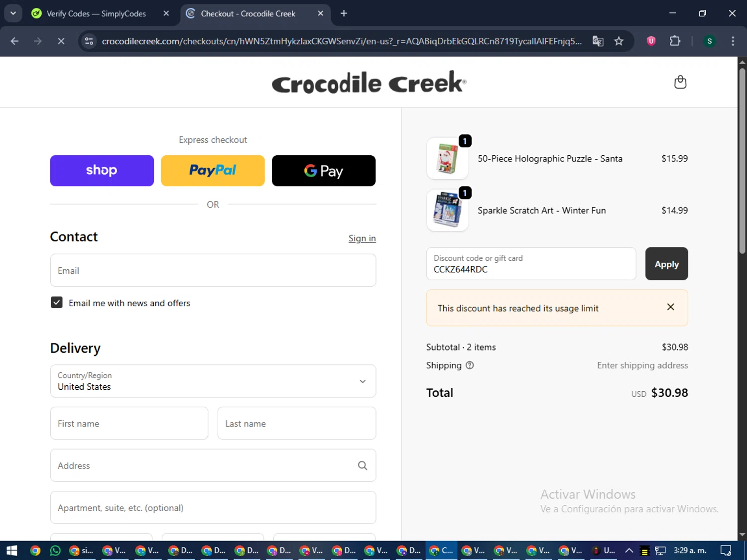The height and width of the screenshot is (560, 747).
Task: Stop loading the page
Action: (x=61, y=41)
